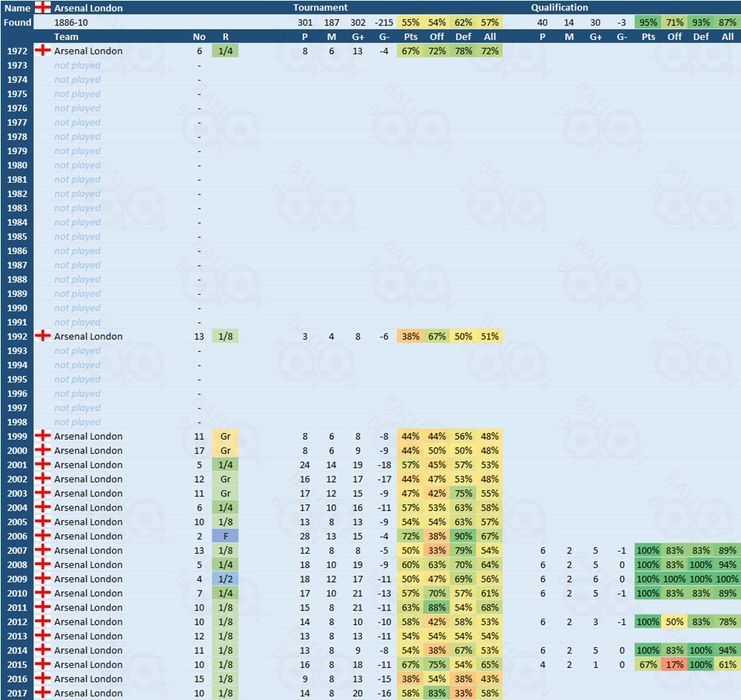Click the red 17% Off cell for 2015 qualification
This screenshot has height=700, width=741.
675,665
